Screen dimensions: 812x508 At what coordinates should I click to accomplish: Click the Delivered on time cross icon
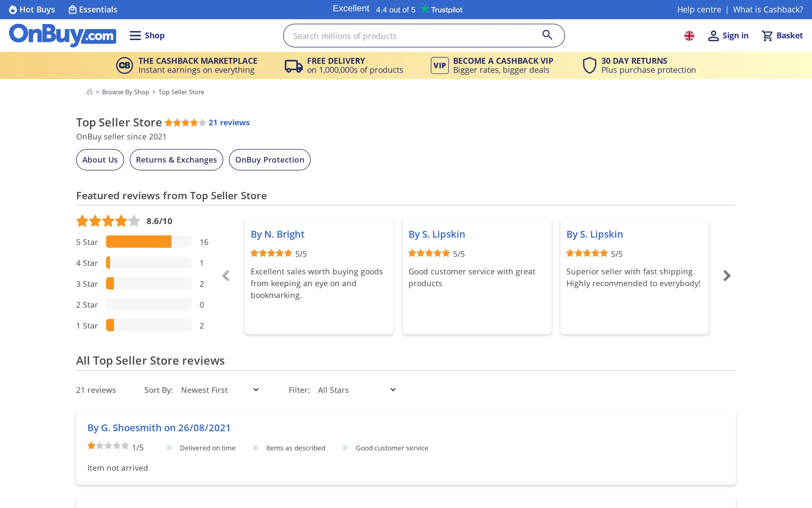point(169,448)
